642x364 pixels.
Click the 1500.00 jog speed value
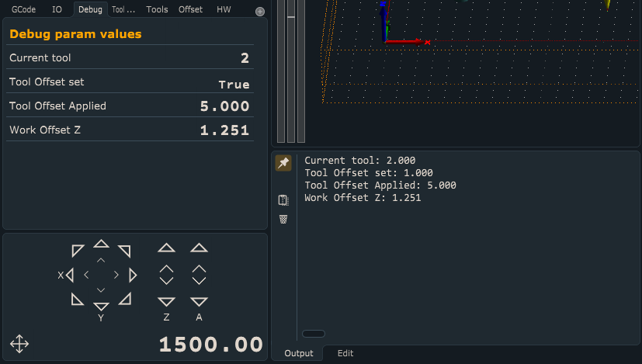211,344
